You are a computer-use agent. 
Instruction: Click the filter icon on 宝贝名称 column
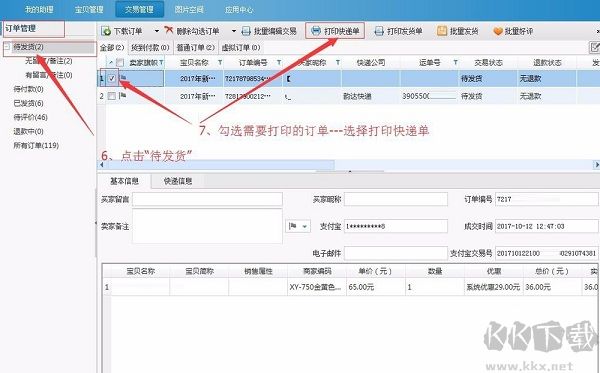click(x=220, y=62)
